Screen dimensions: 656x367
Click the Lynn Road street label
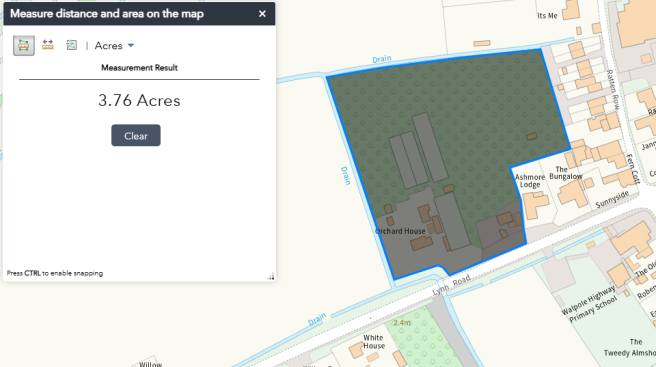(451, 285)
